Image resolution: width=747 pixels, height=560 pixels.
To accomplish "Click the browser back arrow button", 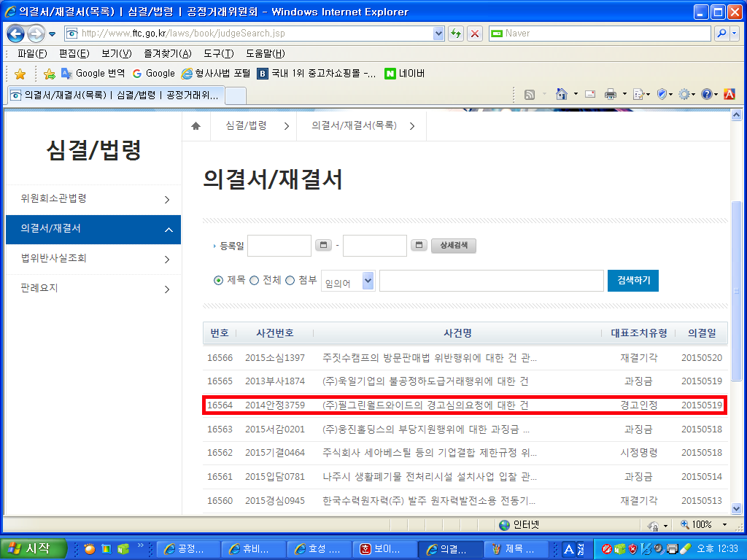I will coord(15,34).
